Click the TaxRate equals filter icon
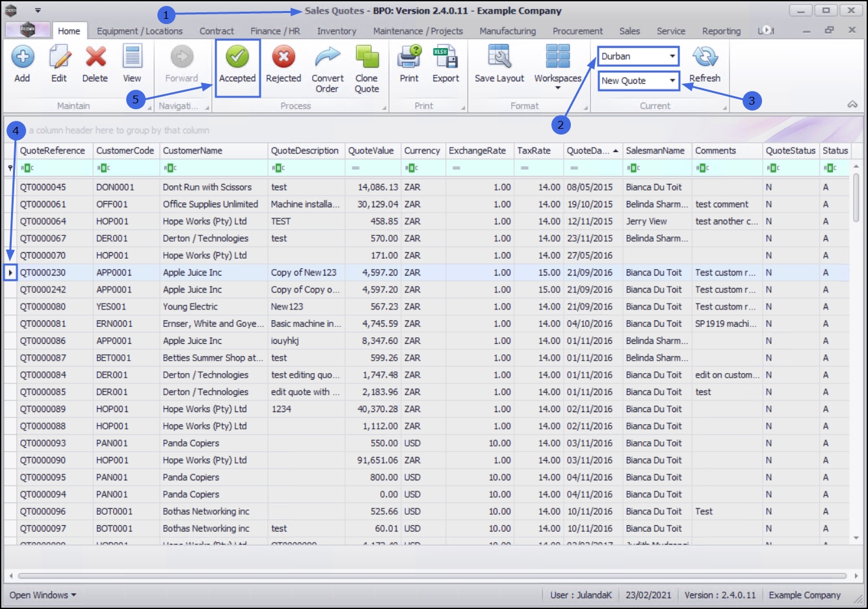 click(525, 168)
